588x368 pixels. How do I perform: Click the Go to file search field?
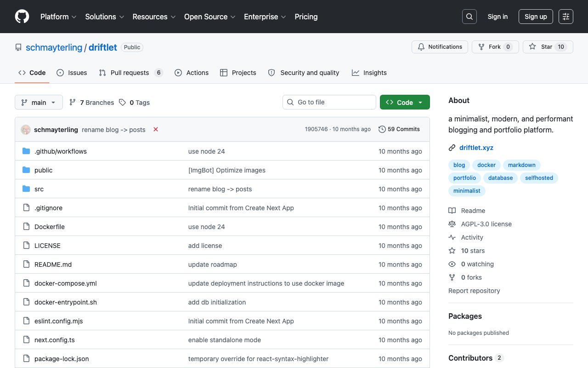click(329, 102)
